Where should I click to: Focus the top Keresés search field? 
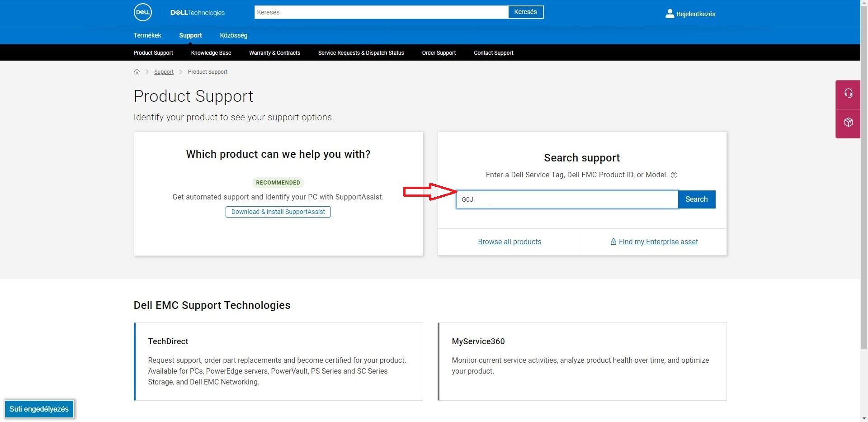tap(381, 12)
